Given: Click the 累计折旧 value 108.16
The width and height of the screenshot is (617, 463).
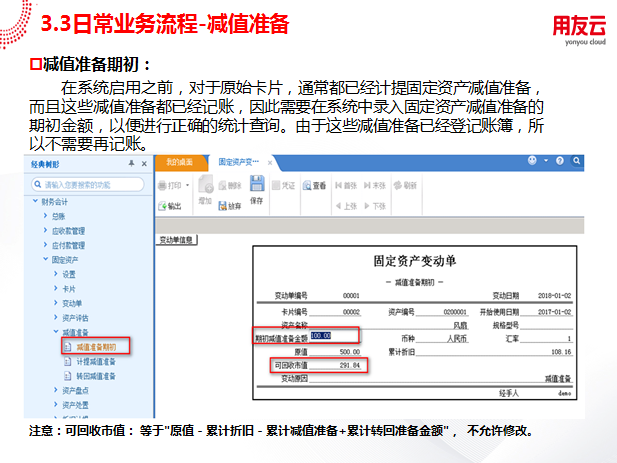Looking at the screenshot, I should [561, 352].
